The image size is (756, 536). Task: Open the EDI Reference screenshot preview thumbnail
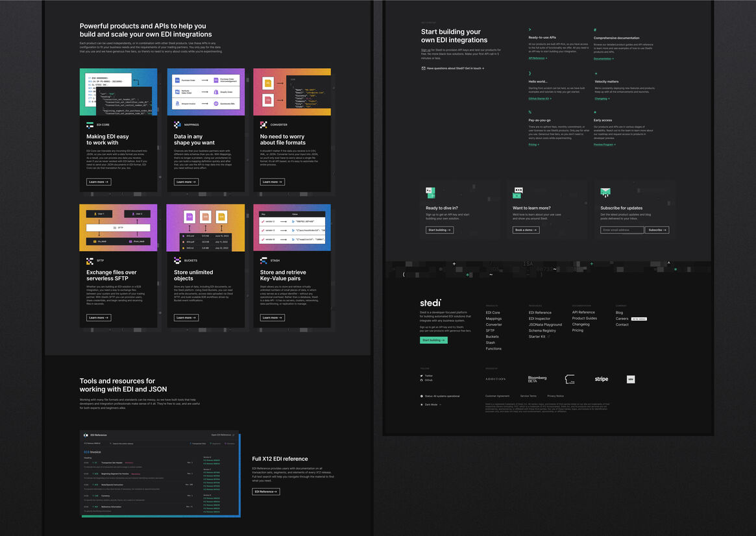tap(160, 474)
